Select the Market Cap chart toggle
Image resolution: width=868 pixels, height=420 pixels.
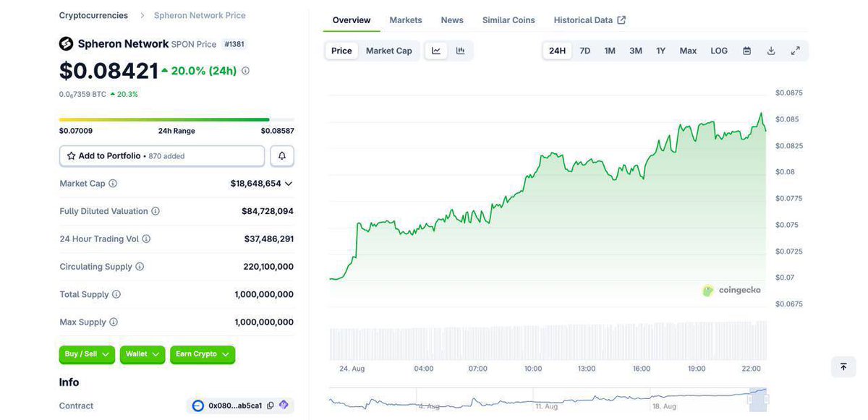coord(389,51)
